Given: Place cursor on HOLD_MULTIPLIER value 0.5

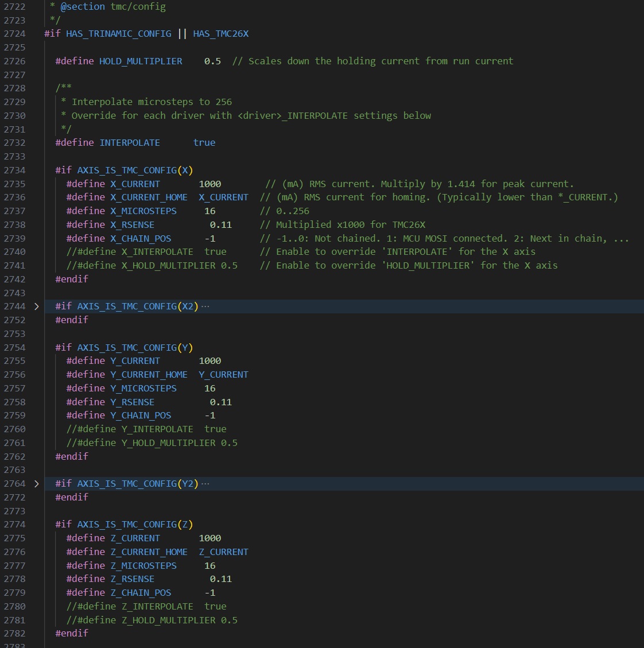Looking at the screenshot, I should click(212, 61).
